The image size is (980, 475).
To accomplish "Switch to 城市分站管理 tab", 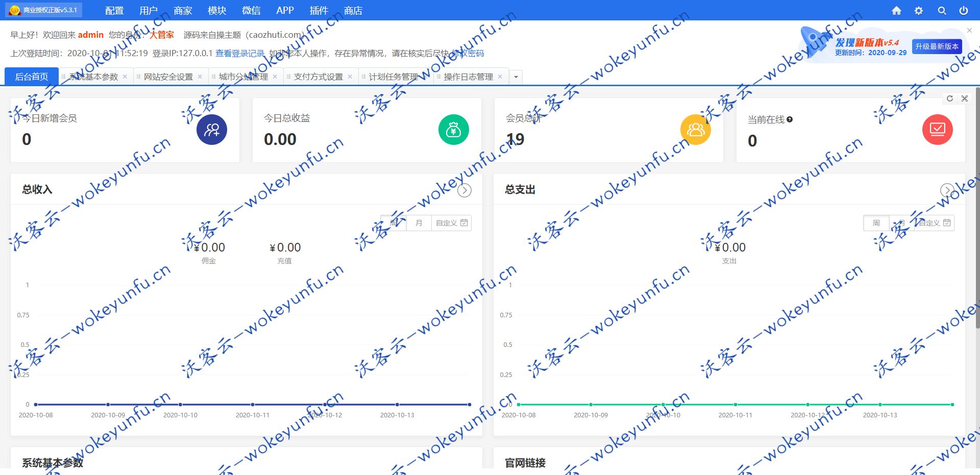I will (x=243, y=77).
